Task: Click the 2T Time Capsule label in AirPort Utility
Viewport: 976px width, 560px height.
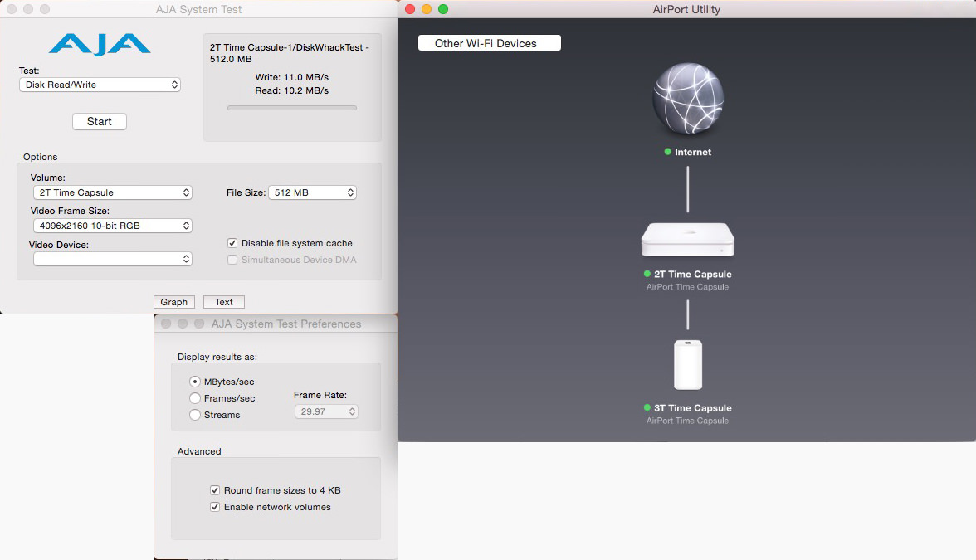Action: coord(692,274)
